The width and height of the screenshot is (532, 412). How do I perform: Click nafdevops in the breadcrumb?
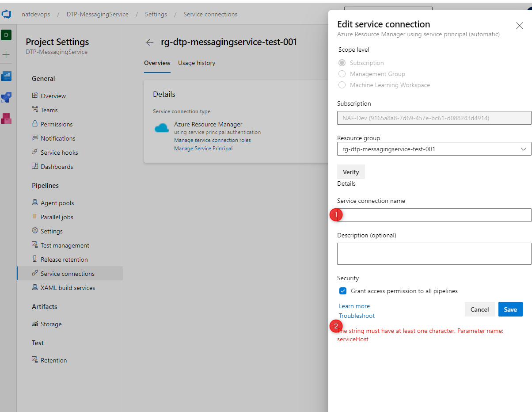pyautogui.click(x=36, y=14)
